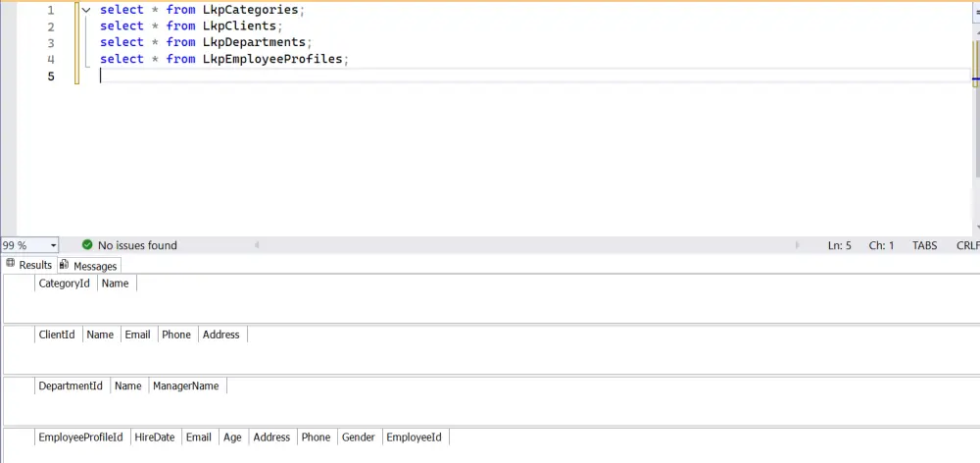Click the Ch: 1 column indicator

point(881,246)
